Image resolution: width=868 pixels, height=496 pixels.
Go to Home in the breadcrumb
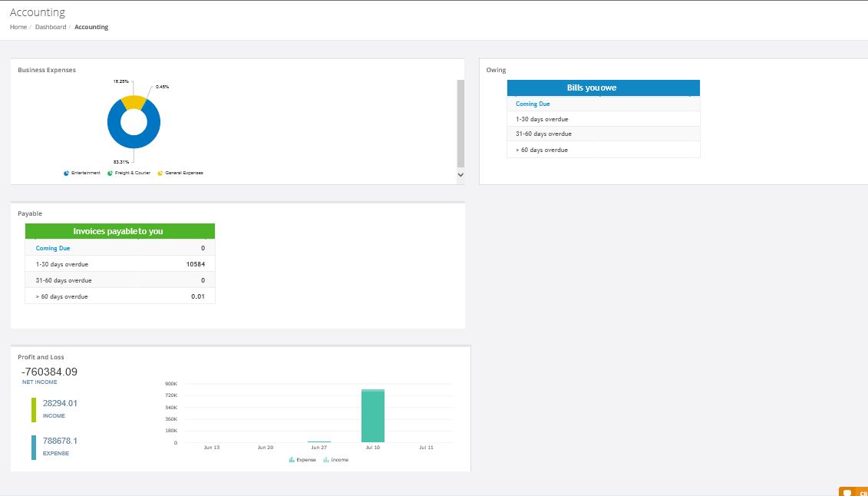[x=18, y=27]
